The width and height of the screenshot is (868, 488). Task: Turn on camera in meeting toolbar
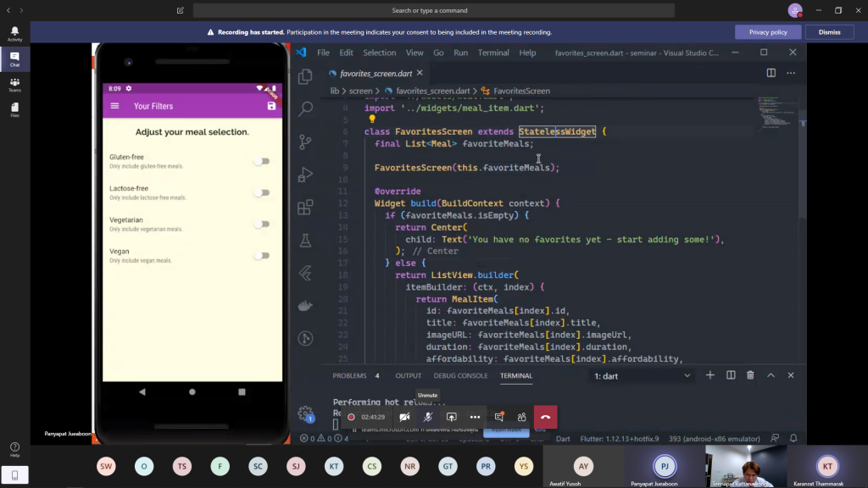click(x=404, y=417)
